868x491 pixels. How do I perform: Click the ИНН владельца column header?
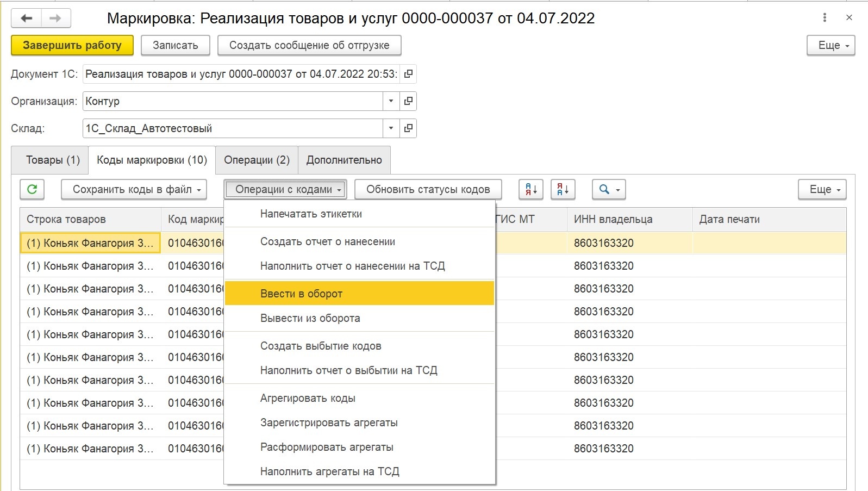pos(630,219)
